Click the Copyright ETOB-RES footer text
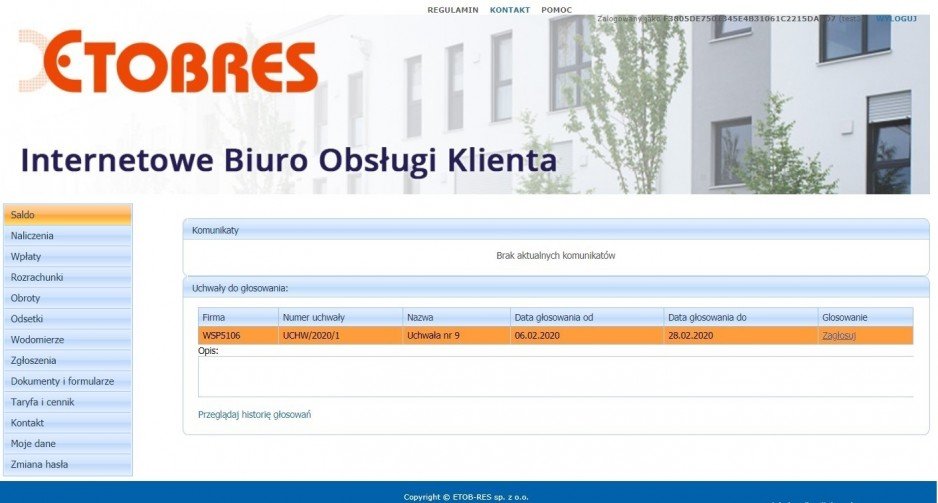This screenshot has height=503, width=938. pyautogui.click(x=466, y=497)
